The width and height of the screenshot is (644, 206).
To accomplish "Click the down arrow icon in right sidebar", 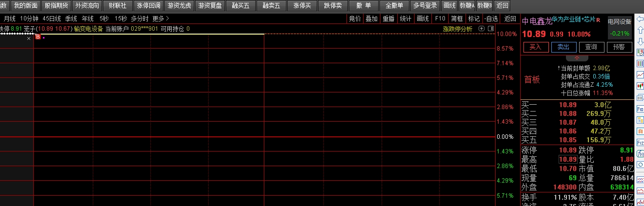I will (640, 41).
